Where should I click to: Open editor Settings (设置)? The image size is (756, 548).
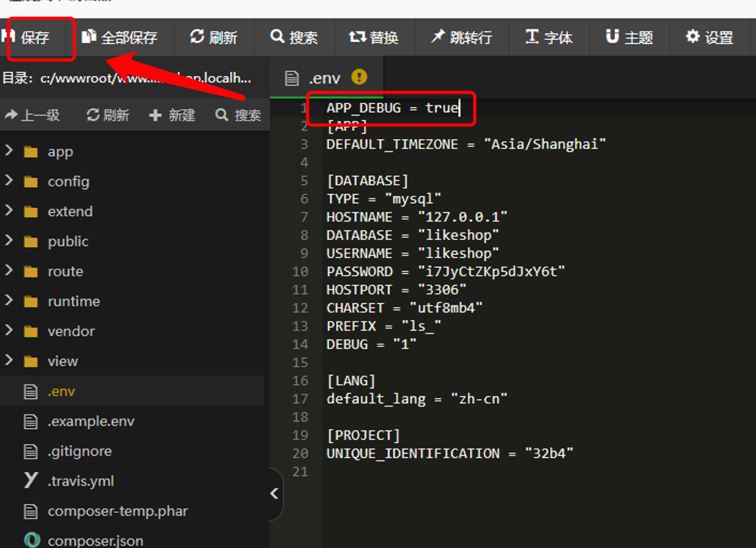[x=710, y=37]
